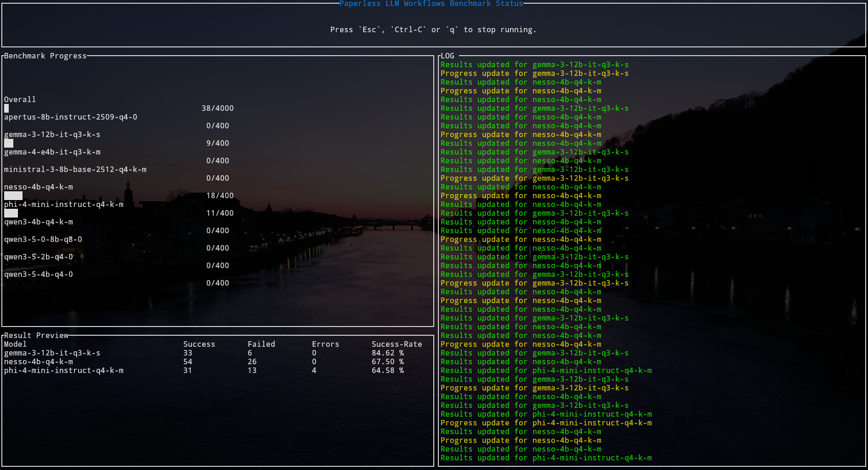Click the 11/400 progress count
This screenshot has height=470, width=868.
[220, 213]
